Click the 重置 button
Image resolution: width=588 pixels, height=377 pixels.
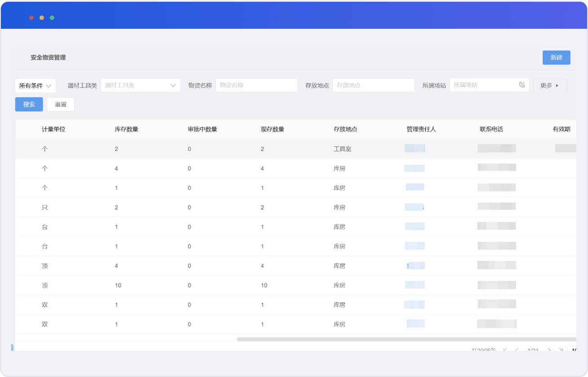[61, 104]
